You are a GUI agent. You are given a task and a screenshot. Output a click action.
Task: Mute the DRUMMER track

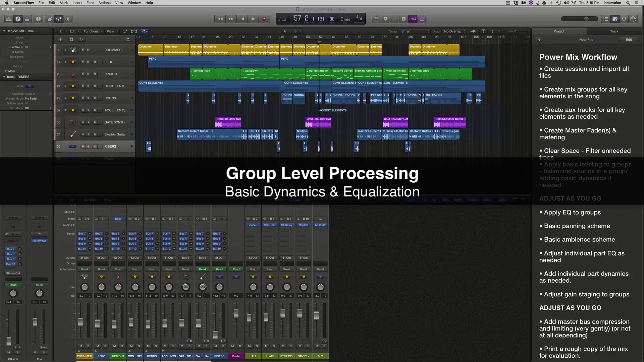pos(83,50)
